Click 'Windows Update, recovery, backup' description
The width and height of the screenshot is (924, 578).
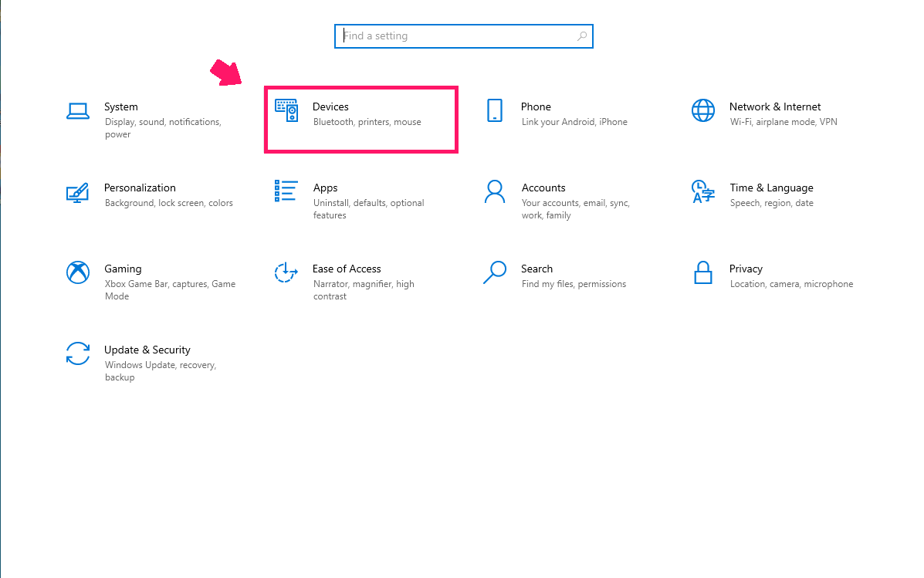coord(161,371)
